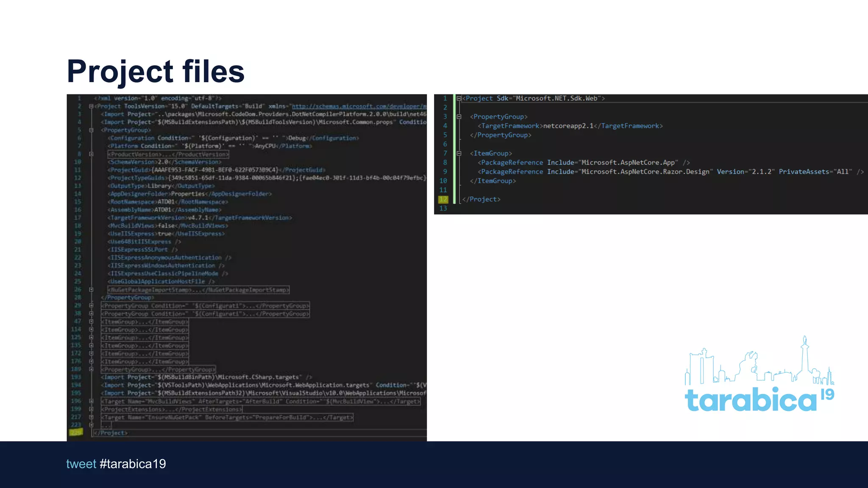Click the Project Sdk="Microsoft.NET.Sdk.Web" line
The image size is (868, 488).
(x=534, y=98)
